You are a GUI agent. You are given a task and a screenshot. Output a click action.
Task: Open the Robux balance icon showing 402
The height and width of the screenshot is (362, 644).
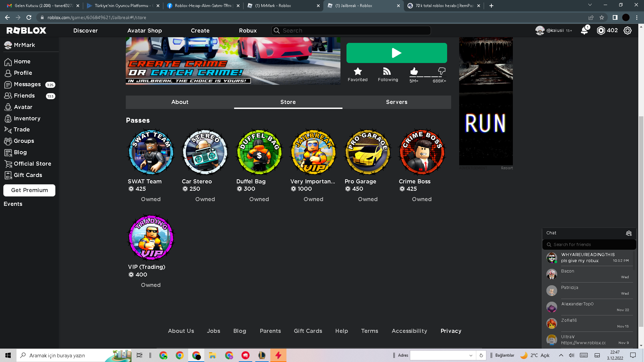click(x=601, y=31)
